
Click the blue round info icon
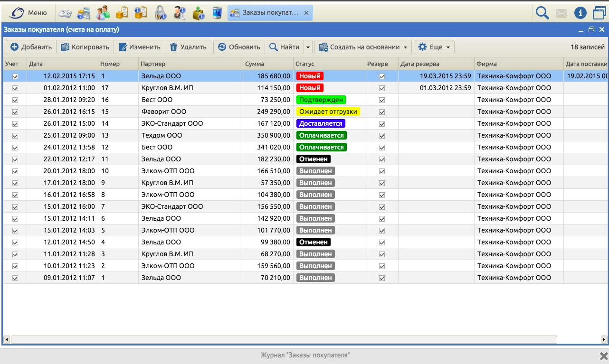coord(580,13)
